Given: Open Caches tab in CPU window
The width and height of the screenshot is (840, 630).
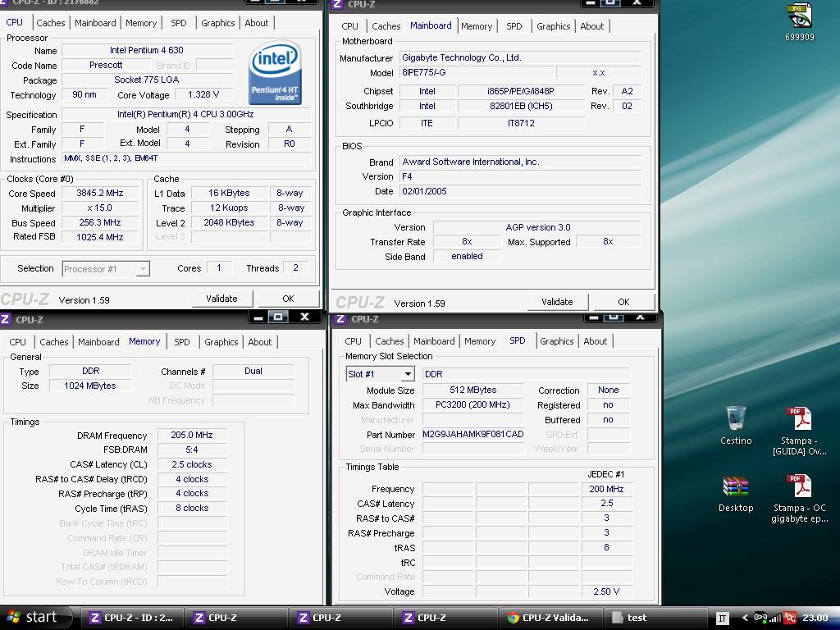Looking at the screenshot, I should [51, 23].
